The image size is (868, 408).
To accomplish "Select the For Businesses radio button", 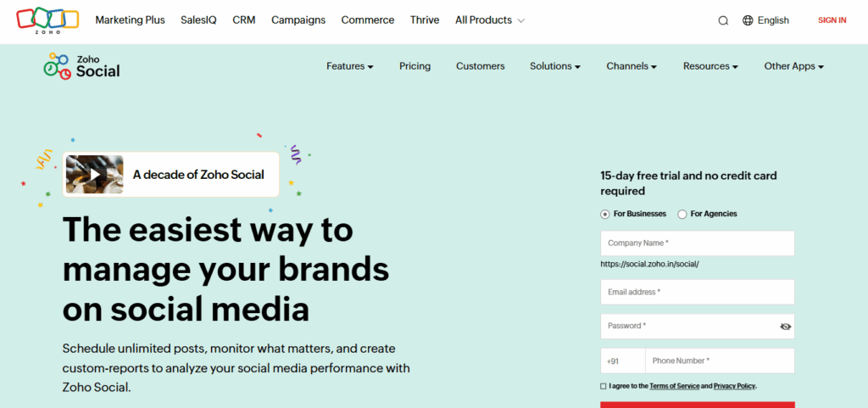I will 605,214.
